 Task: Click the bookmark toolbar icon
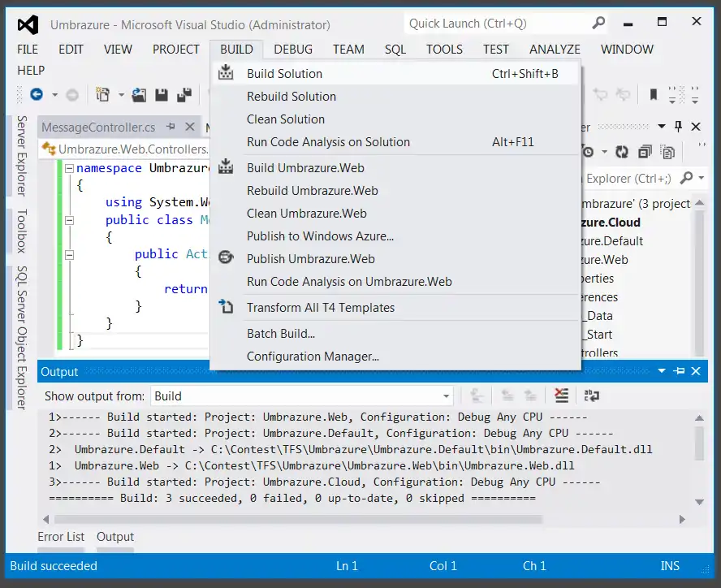(x=653, y=94)
